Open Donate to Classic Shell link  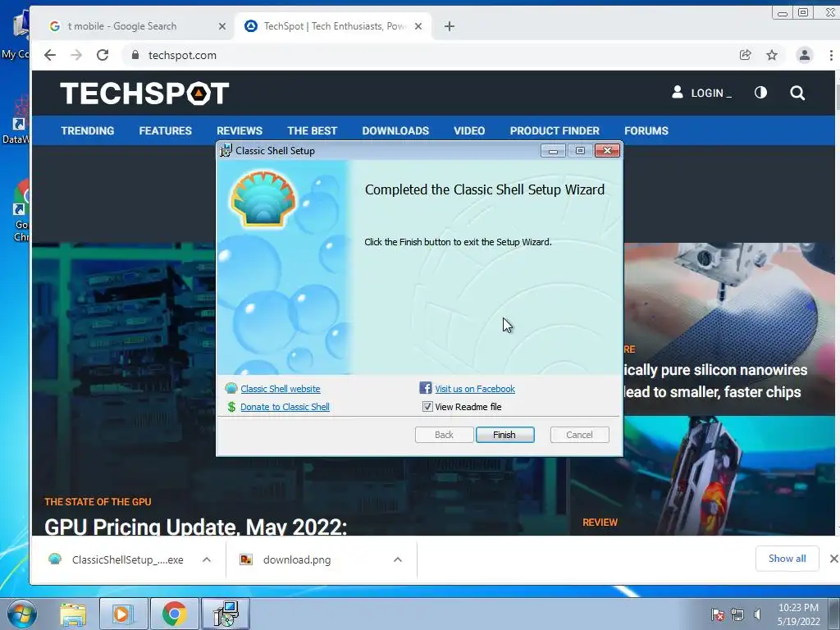coord(285,407)
